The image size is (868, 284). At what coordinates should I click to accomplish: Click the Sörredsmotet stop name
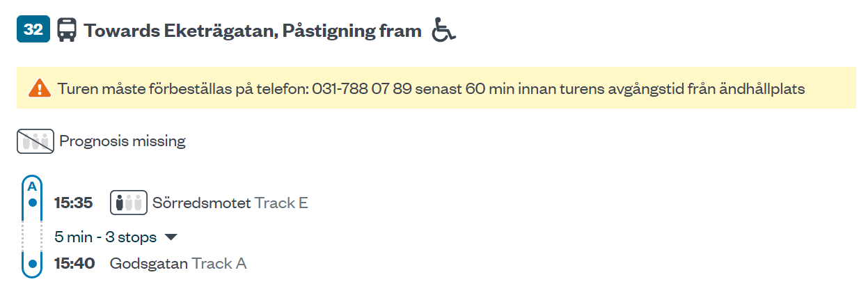pos(201,203)
